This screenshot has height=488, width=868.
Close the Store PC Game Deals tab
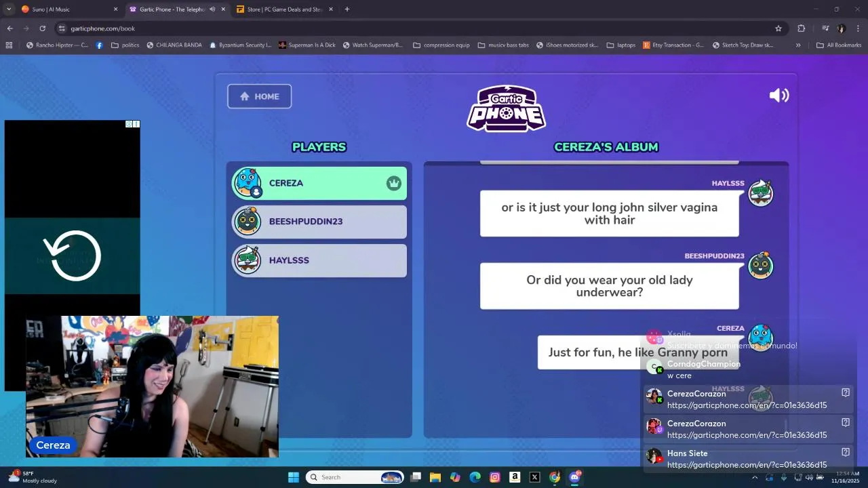[x=331, y=9]
